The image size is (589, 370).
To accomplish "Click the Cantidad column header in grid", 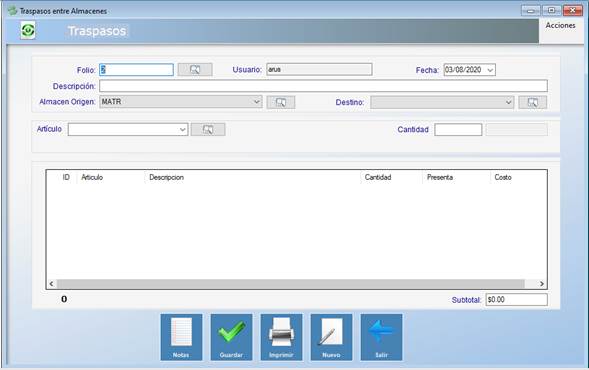I will (378, 177).
